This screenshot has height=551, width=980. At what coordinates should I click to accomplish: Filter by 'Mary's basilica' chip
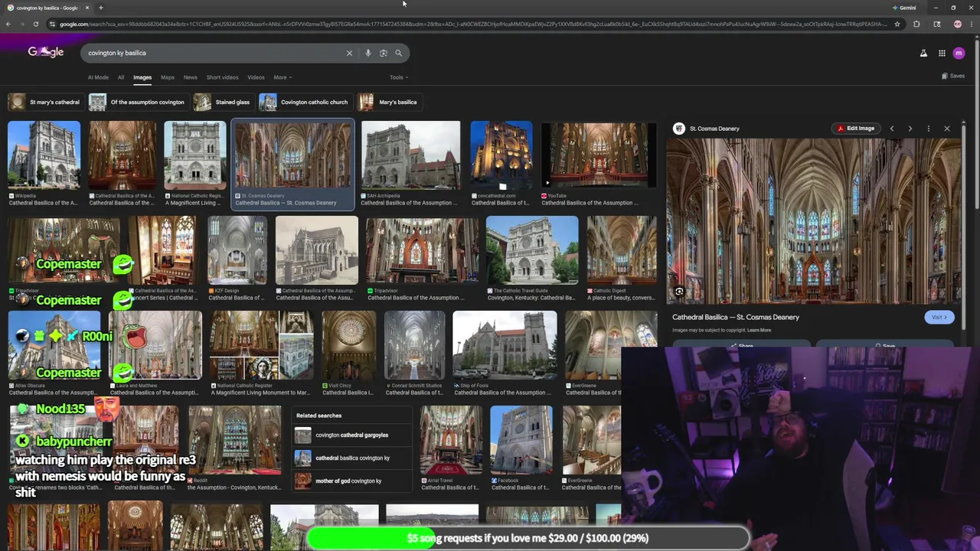(388, 102)
